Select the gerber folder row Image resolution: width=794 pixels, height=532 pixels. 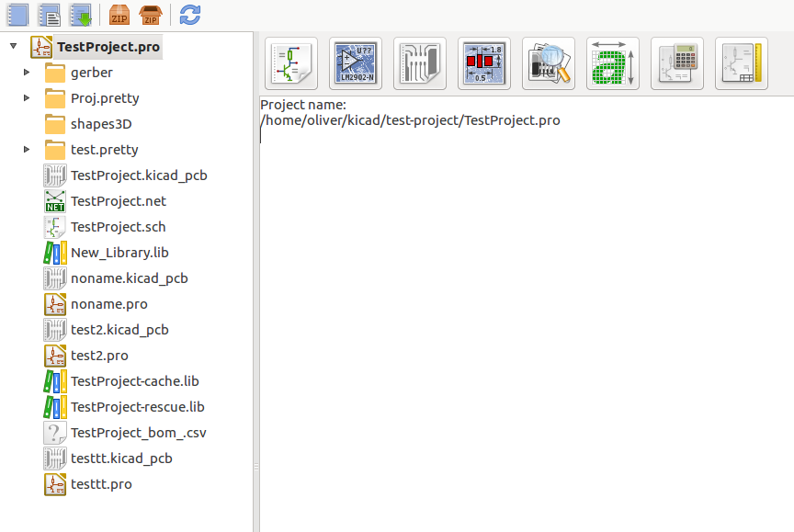click(92, 73)
